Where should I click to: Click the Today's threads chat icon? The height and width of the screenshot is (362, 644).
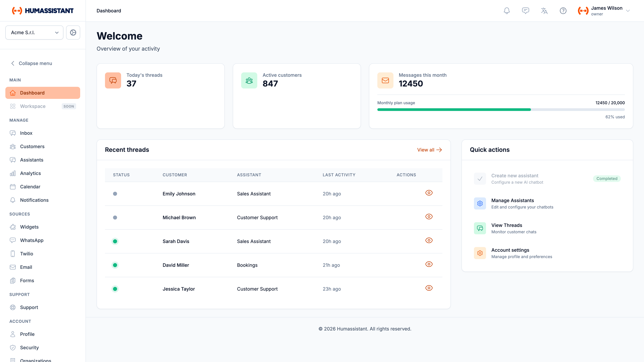pos(113,80)
